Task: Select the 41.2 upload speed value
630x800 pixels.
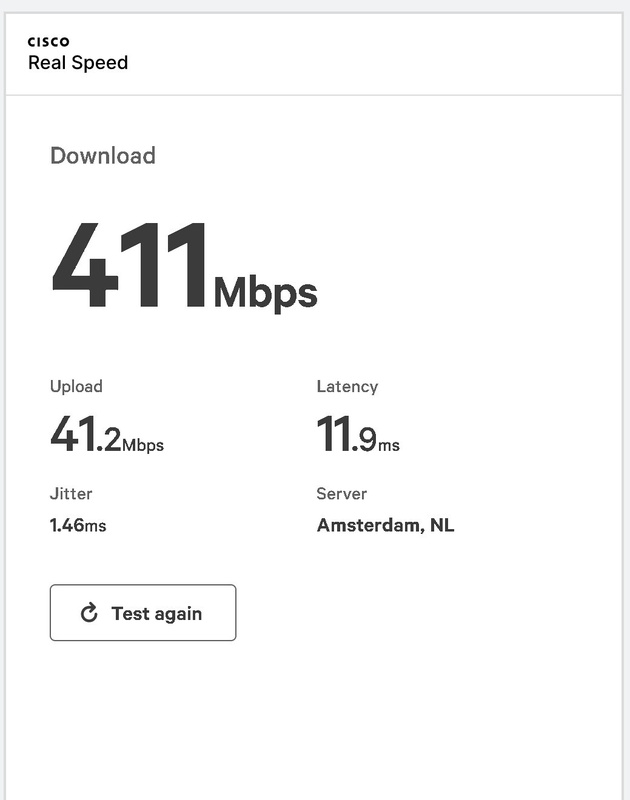Action: [86, 434]
